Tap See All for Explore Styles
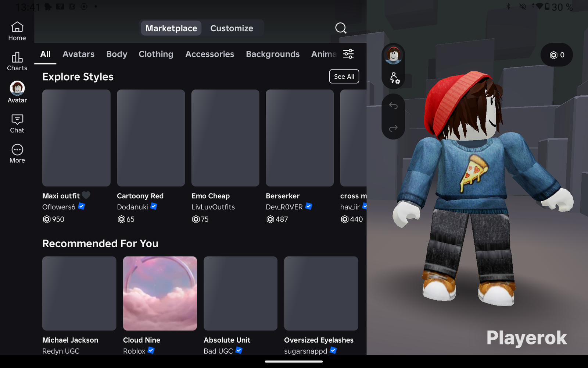 [344, 77]
